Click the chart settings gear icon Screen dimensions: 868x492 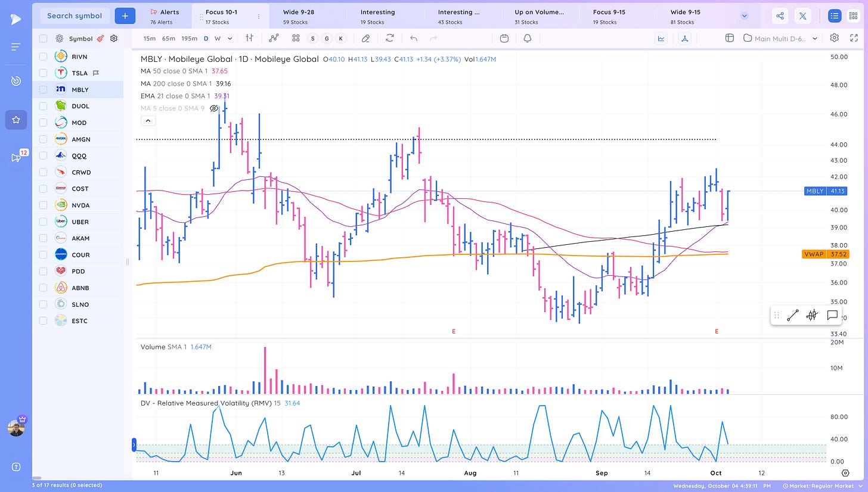click(x=835, y=38)
